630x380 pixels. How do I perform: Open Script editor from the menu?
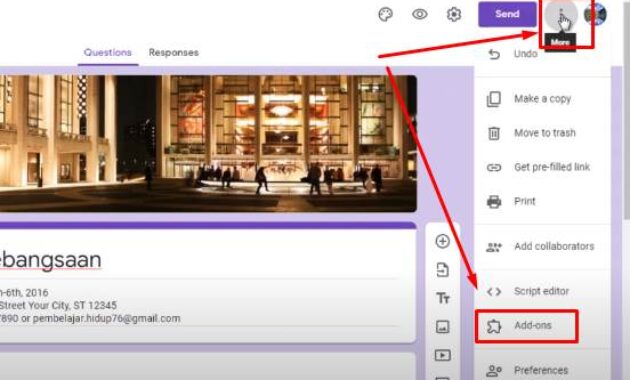[x=542, y=291]
